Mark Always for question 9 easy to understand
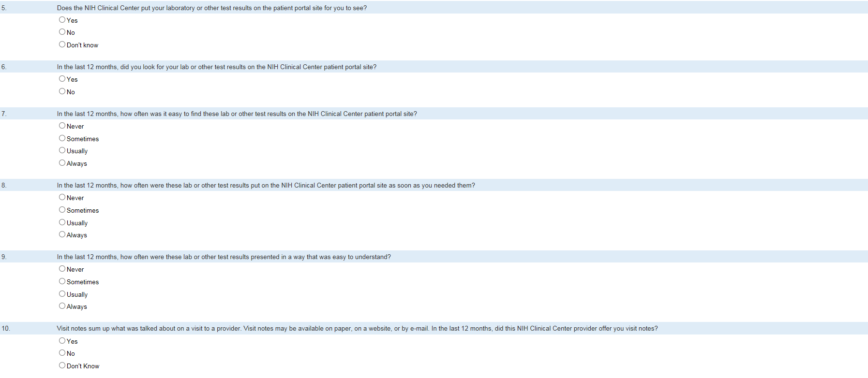The height and width of the screenshot is (378, 868). 62,306
